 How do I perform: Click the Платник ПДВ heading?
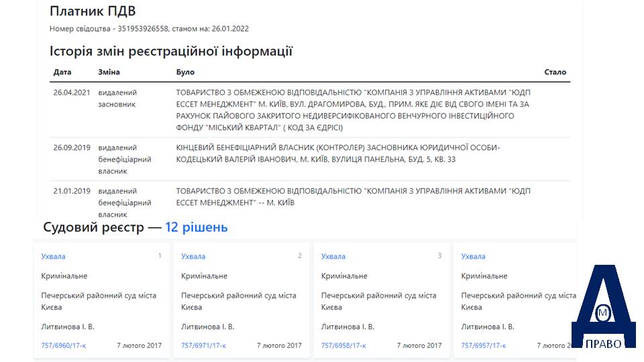(93, 11)
